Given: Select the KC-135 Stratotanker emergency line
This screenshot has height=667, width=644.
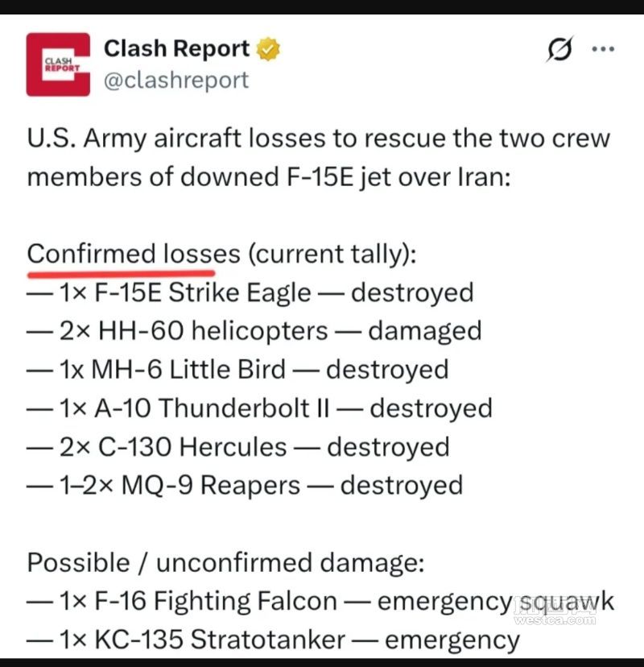Looking at the screenshot, I should [274, 640].
